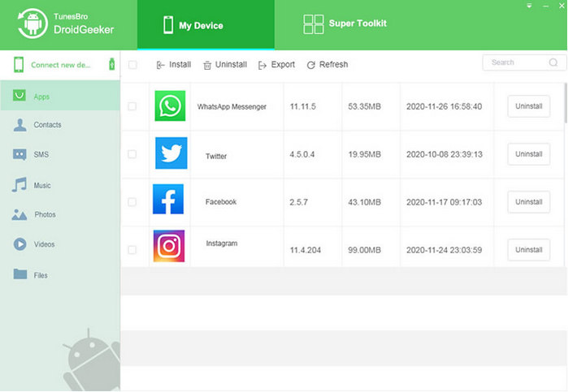The image size is (568, 392).
Task: Open Contacts in the sidebar
Action: pos(60,125)
